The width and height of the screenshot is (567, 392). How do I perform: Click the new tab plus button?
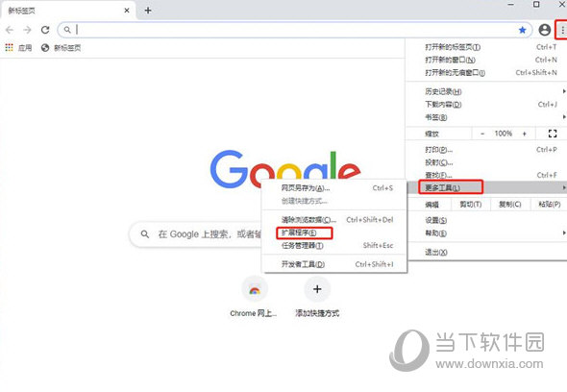coord(148,11)
